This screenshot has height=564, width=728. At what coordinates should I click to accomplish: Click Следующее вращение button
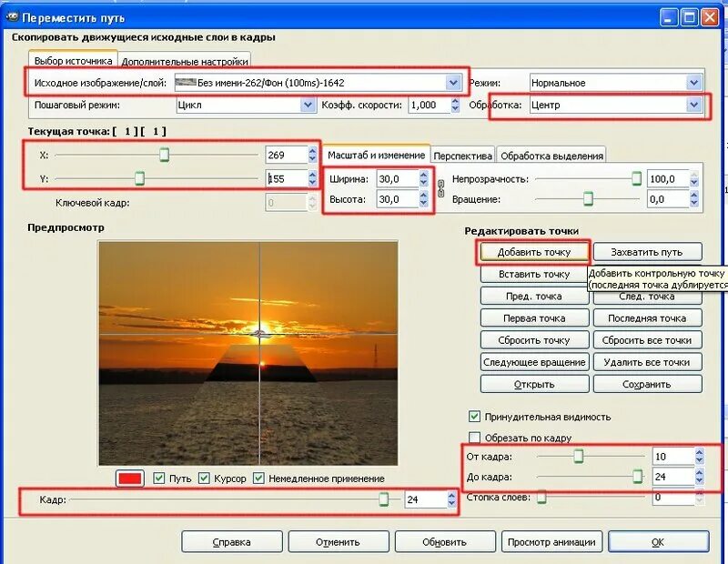click(534, 362)
